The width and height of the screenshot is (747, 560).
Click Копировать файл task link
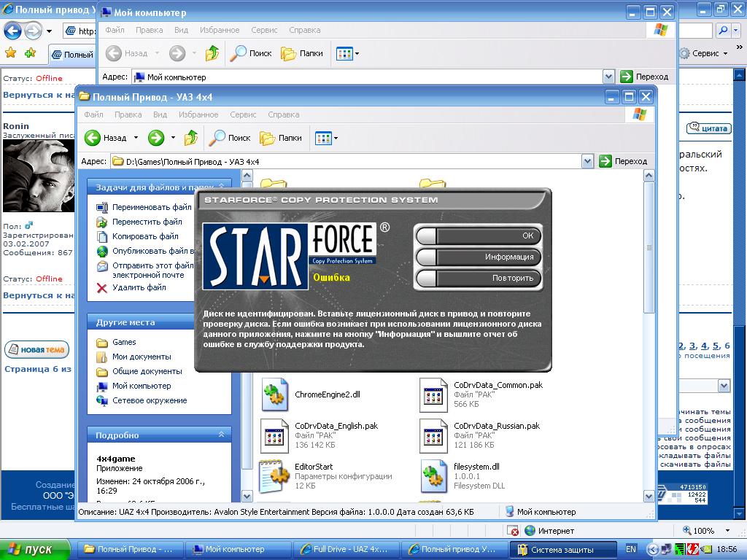pyautogui.click(x=145, y=236)
